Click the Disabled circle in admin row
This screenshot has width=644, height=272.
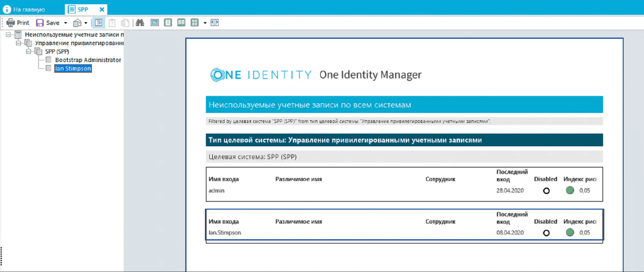546,191
